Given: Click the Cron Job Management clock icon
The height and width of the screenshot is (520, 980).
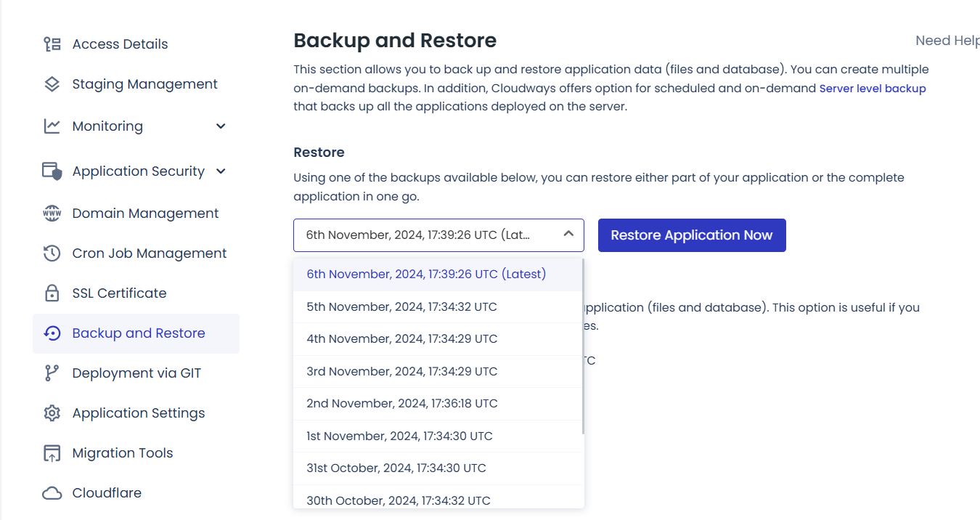Looking at the screenshot, I should (x=52, y=253).
